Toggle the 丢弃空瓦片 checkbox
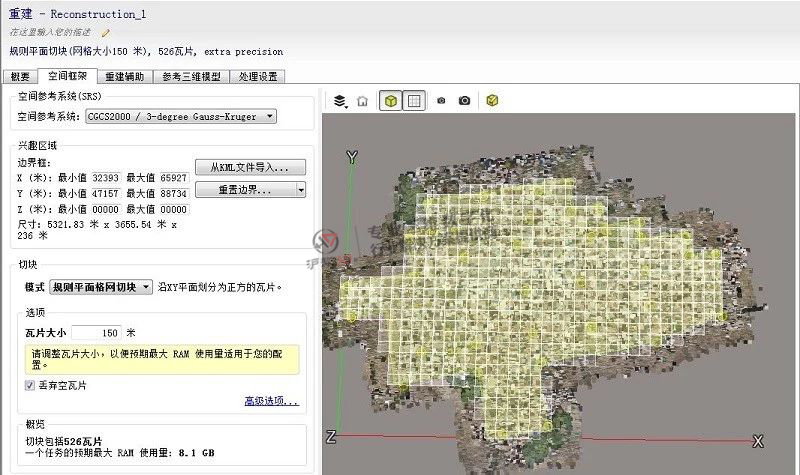 [x=30, y=385]
